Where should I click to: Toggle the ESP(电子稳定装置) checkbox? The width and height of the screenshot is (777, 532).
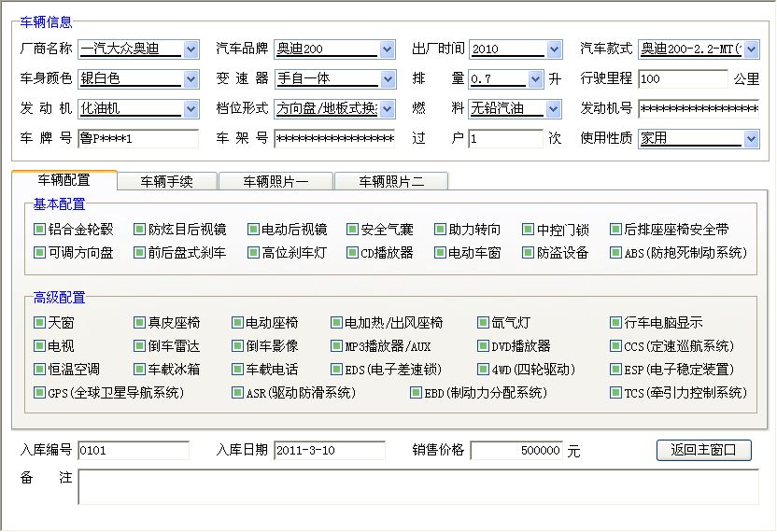click(x=615, y=369)
